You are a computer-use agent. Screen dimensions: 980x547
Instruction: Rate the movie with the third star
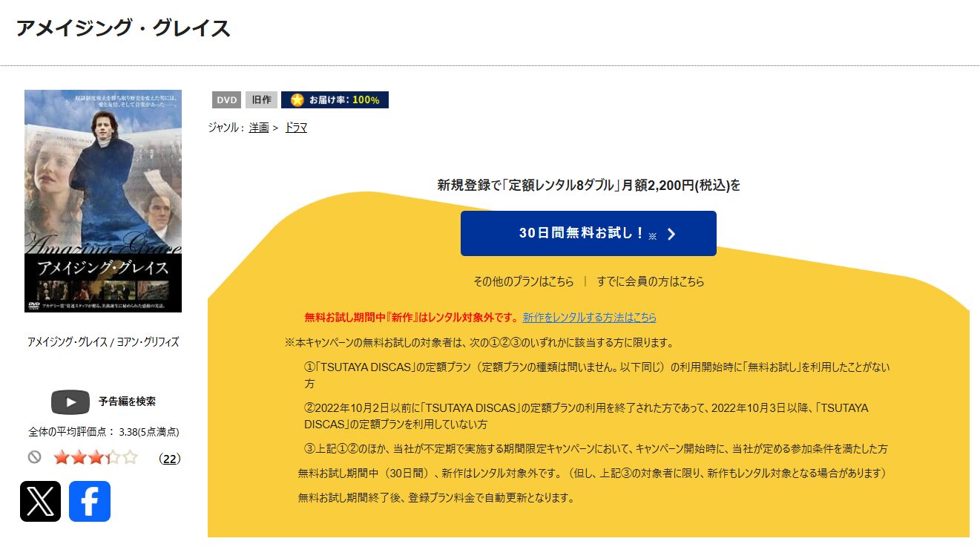click(96, 458)
